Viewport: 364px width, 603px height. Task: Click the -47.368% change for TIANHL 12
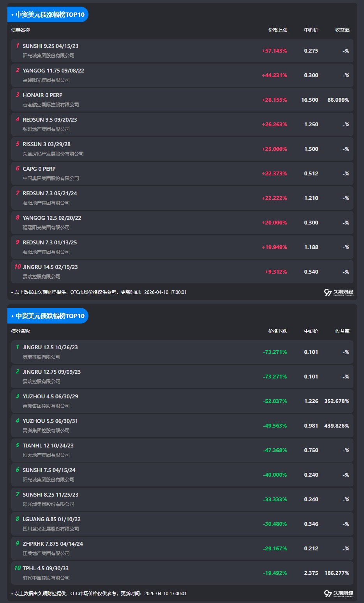pos(275,450)
